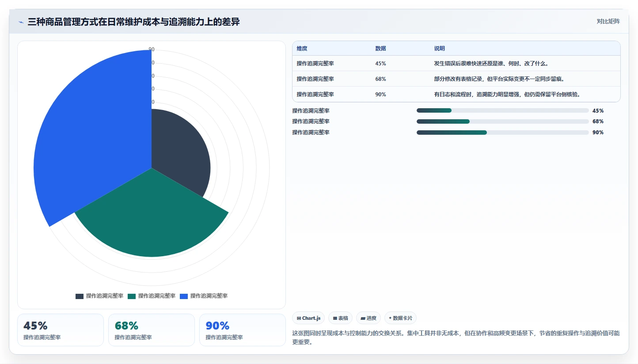This screenshot has width=638, height=364.
Task: Click the 45% progress bar
Action: point(502,110)
